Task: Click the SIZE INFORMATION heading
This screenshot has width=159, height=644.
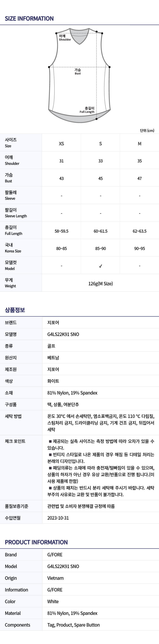Action: coord(29,19)
